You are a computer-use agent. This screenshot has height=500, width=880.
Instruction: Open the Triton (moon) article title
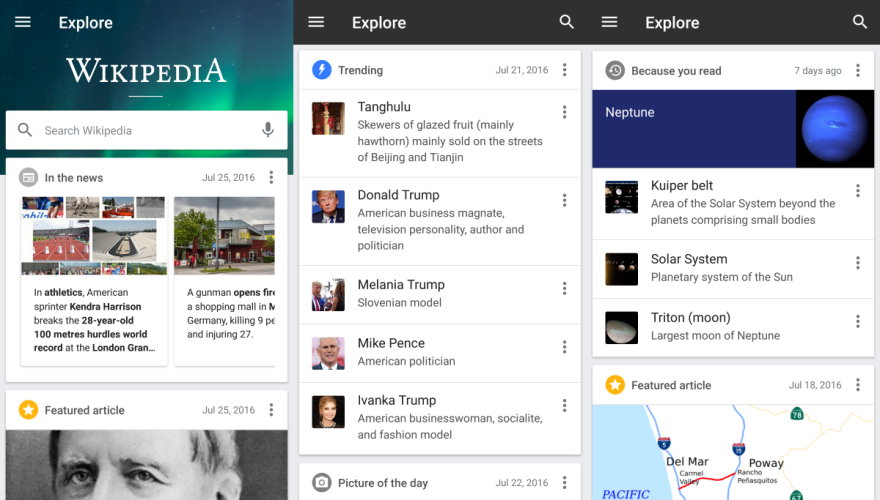(690, 318)
